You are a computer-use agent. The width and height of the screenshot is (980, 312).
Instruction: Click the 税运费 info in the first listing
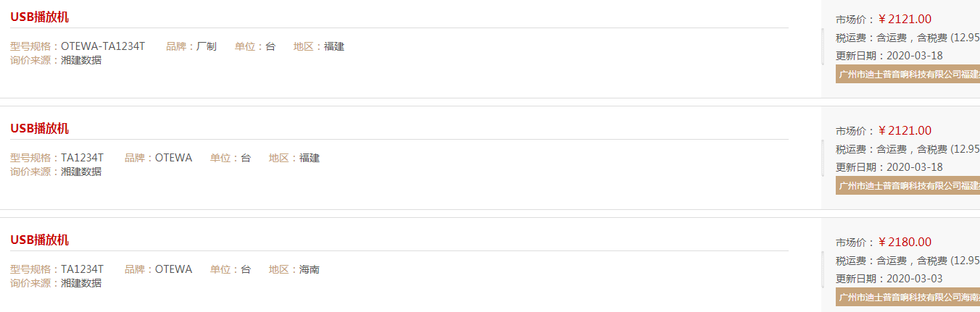908,38
